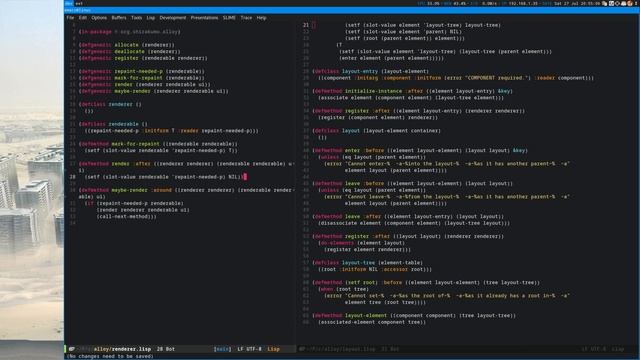Screen dimensions: 640x360
Task: Click 'enter :before' defmethod in right pane
Action: tap(364, 150)
